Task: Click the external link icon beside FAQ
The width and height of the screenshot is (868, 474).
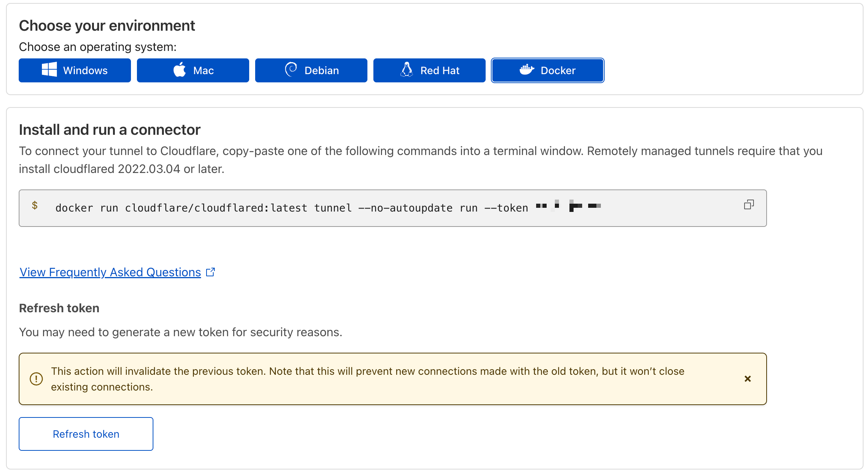Action: tap(211, 272)
